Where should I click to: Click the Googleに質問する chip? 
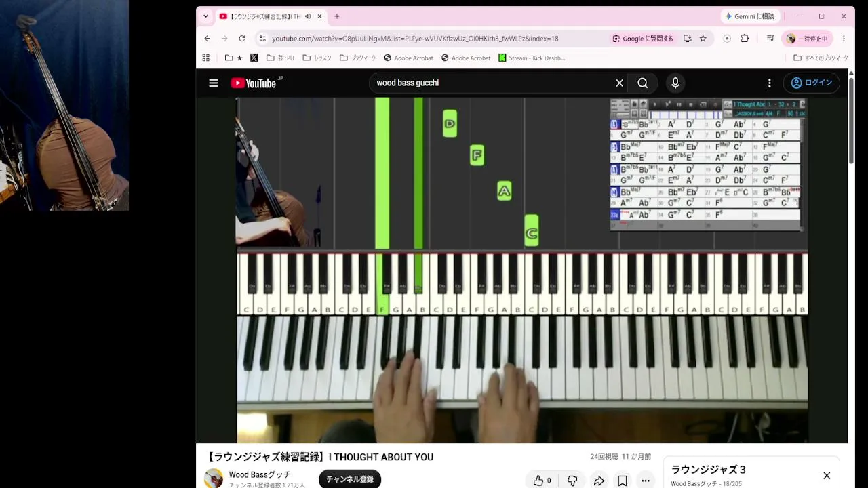tap(643, 39)
